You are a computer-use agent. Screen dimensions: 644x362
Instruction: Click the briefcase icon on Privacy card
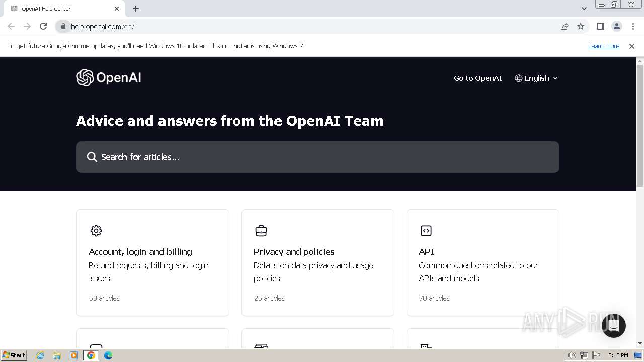(261, 231)
